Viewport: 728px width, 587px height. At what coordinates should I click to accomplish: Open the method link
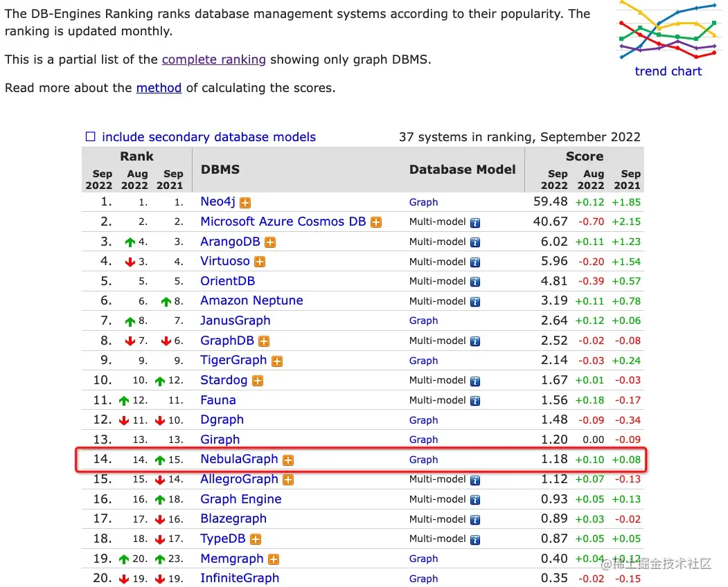click(x=159, y=88)
